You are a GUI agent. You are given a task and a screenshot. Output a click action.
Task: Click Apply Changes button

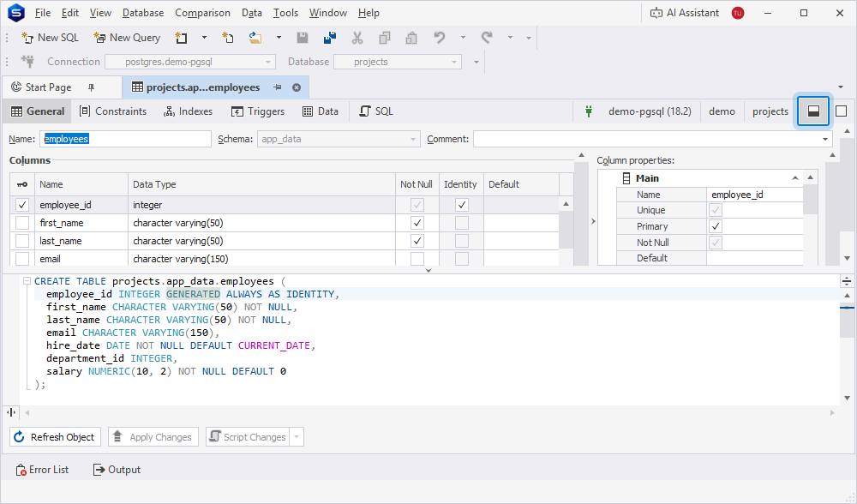point(153,437)
